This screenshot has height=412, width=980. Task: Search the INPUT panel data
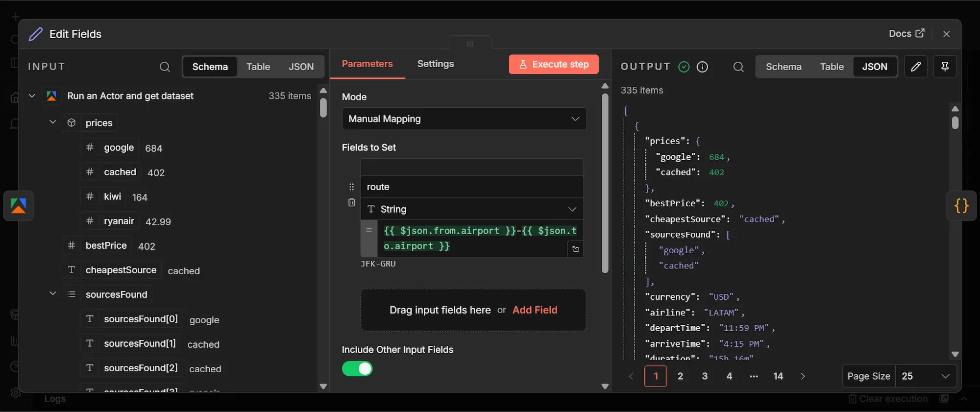(x=165, y=67)
